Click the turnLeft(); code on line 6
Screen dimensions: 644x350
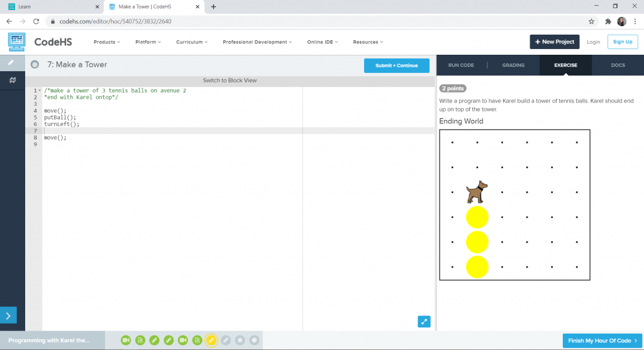point(62,124)
